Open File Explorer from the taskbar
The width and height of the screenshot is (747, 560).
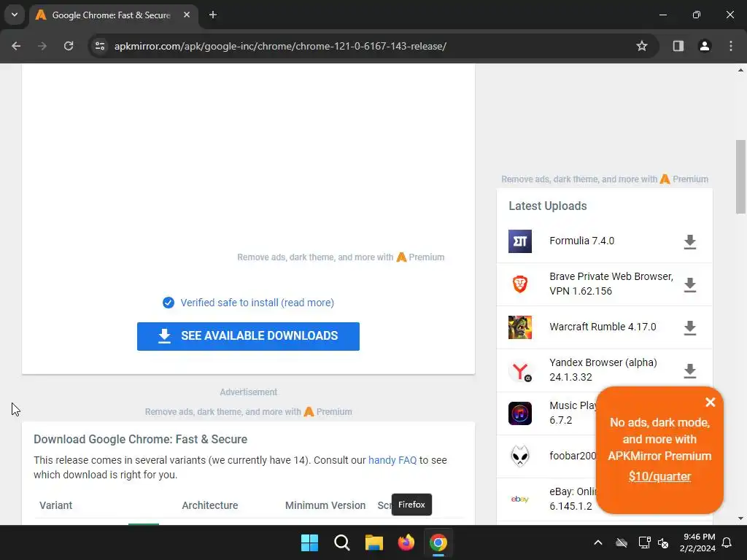coord(374,542)
